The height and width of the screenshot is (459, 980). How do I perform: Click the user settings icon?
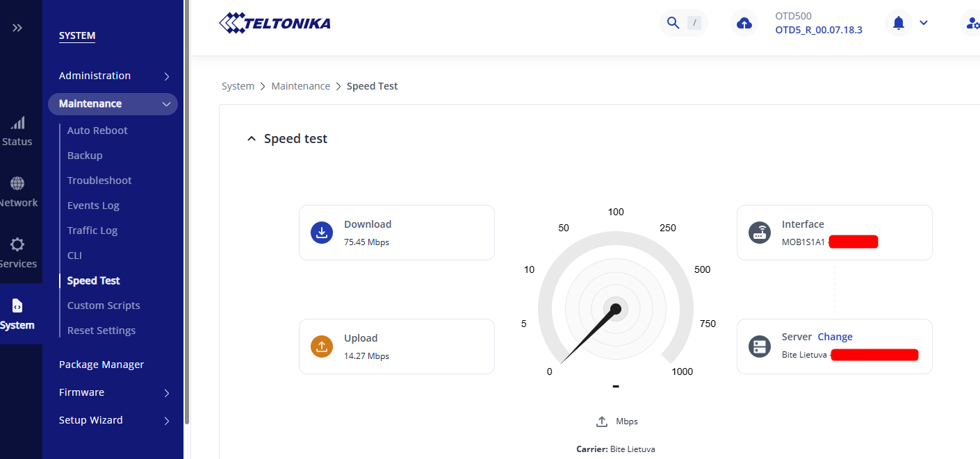(972, 22)
